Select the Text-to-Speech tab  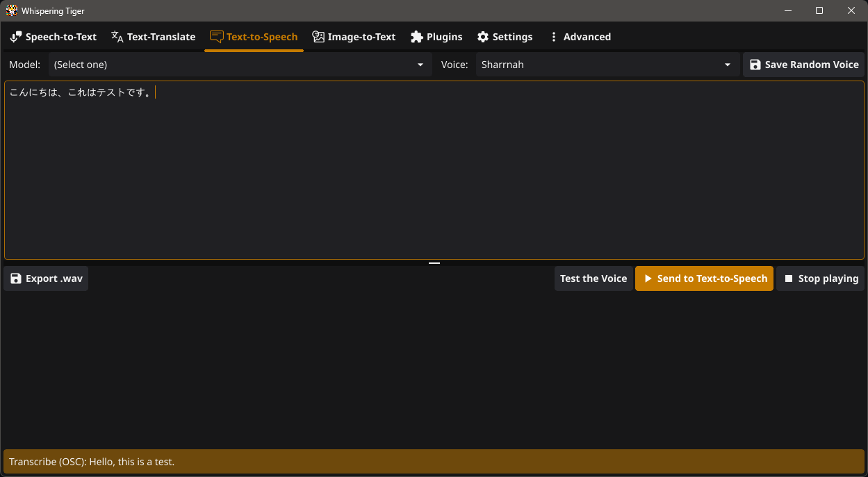click(254, 37)
